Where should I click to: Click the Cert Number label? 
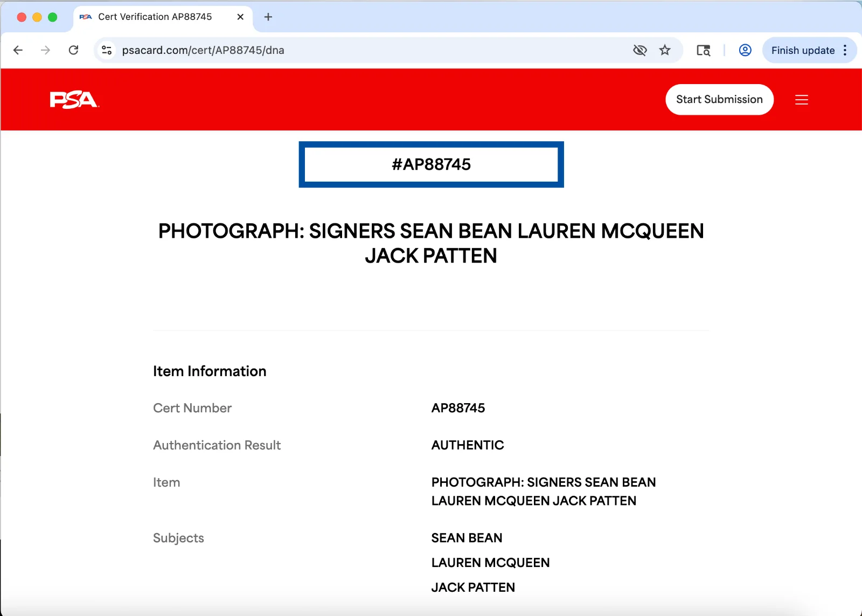[x=192, y=408]
